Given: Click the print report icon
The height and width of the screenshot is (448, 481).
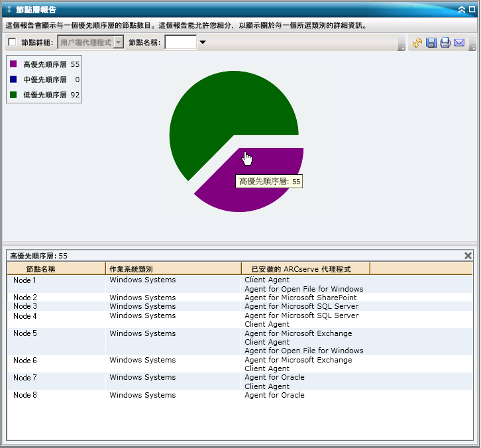Looking at the screenshot, I should pyautogui.click(x=445, y=43).
